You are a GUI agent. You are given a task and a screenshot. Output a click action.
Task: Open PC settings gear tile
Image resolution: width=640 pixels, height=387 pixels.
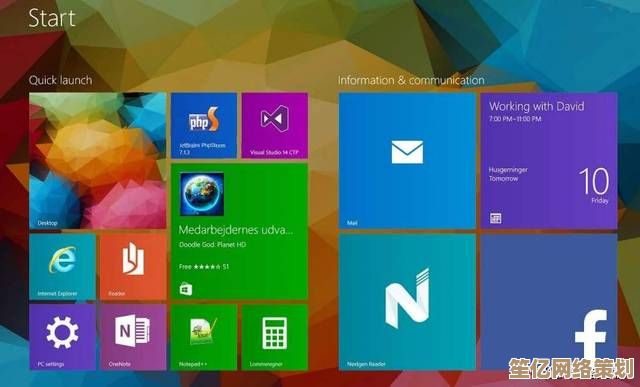[x=62, y=337]
